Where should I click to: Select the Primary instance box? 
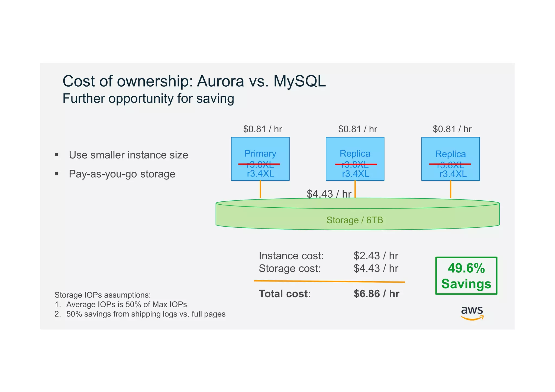(260, 159)
